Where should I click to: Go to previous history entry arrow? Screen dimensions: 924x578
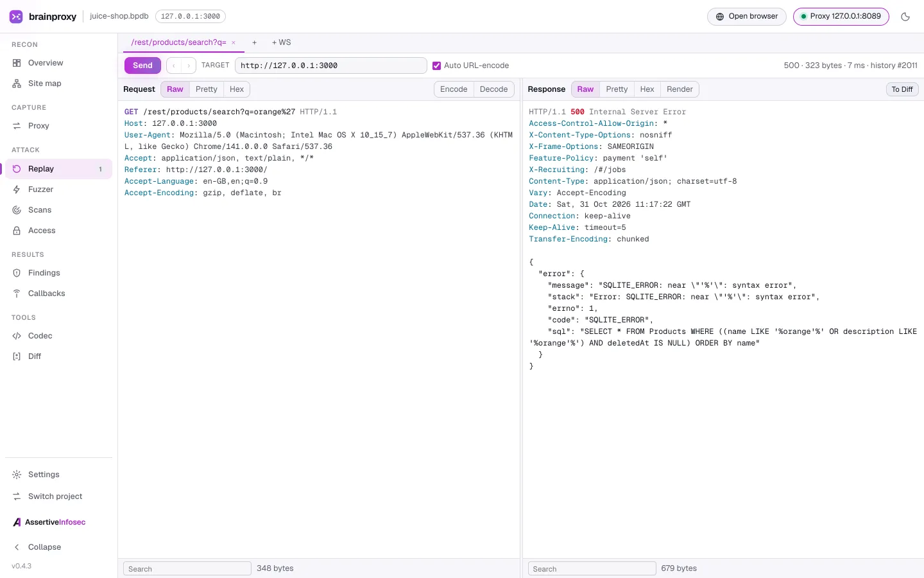(x=174, y=66)
